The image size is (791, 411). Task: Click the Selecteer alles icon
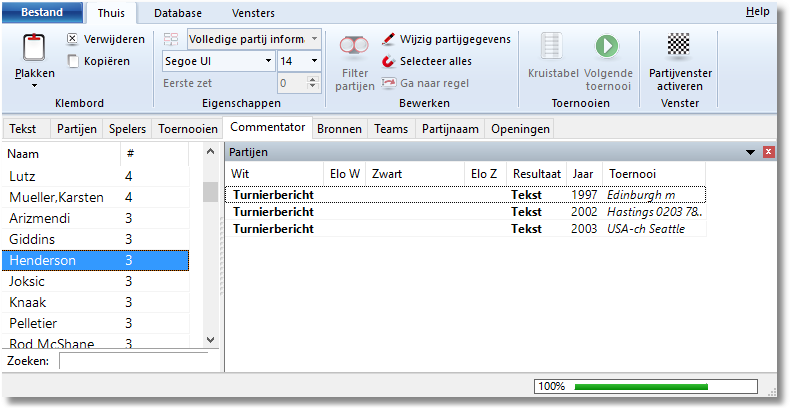coord(389,61)
